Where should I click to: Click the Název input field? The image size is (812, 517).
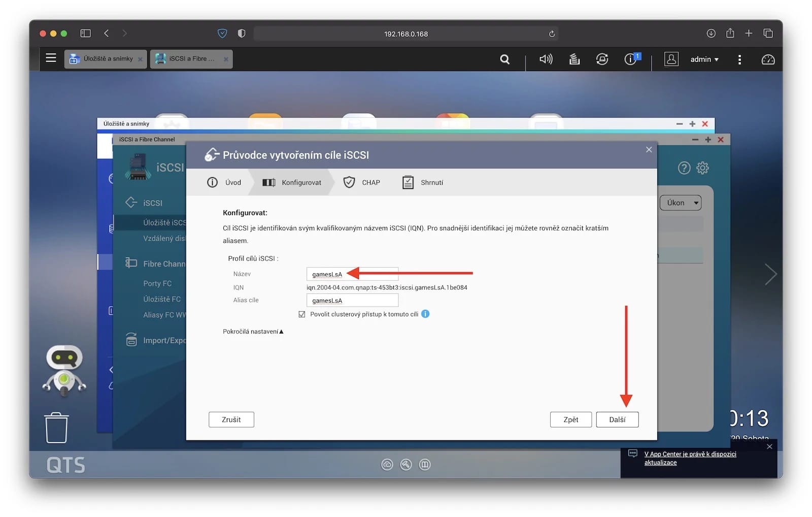(352, 274)
